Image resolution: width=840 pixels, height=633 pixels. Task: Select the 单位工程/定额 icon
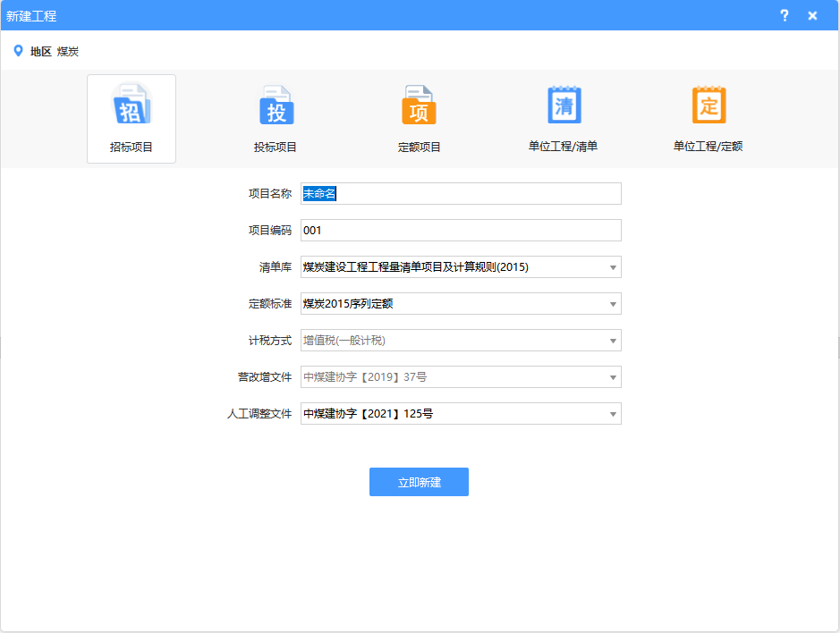(708, 105)
